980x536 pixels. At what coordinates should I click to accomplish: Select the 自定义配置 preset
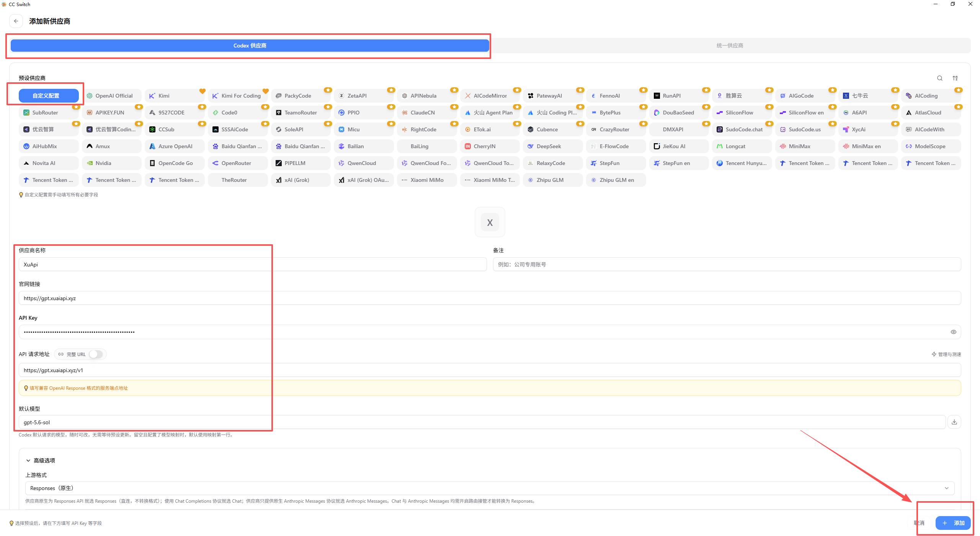(x=49, y=96)
